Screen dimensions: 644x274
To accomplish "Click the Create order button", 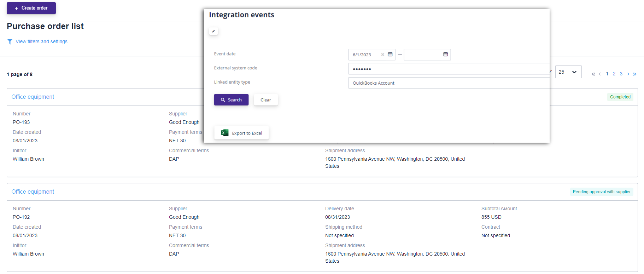I will pyautogui.click(x=31, y=8).
